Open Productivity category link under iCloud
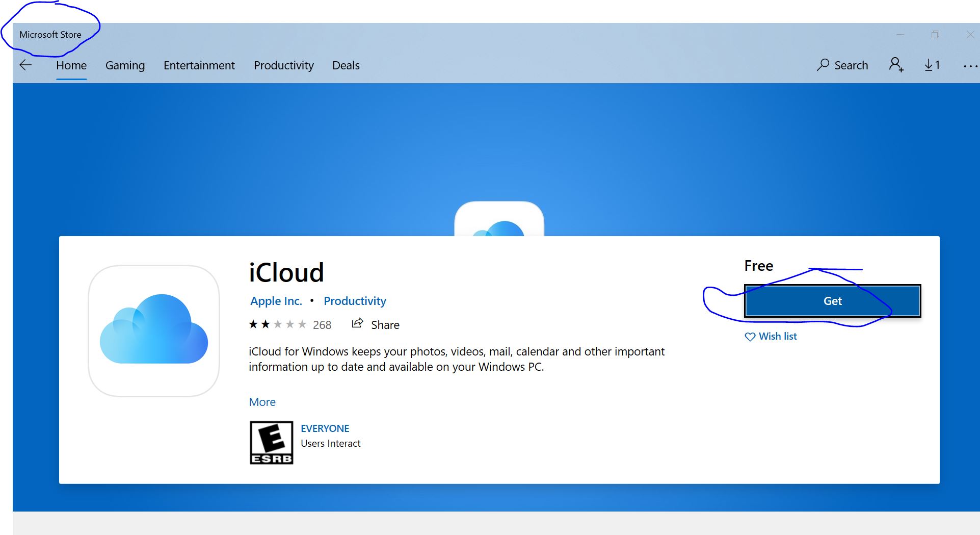The image size is (980, 535). (x=355, y=301)
